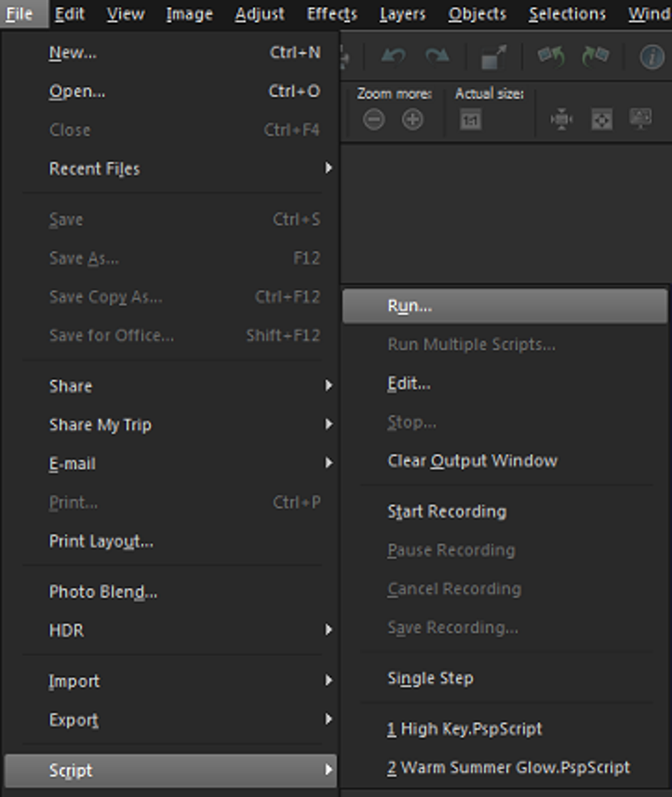Click the zoom out minus icon

click(x=374, y=120)
